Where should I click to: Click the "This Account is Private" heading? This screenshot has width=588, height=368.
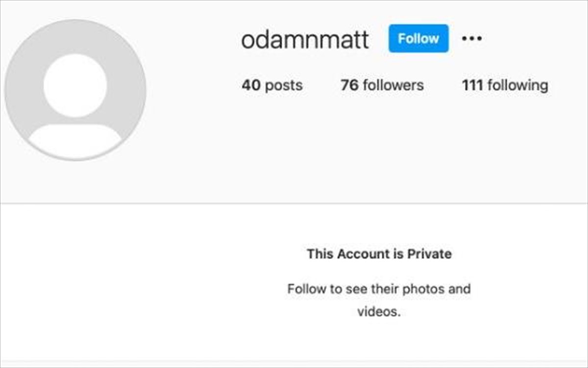tap(379, 254)
